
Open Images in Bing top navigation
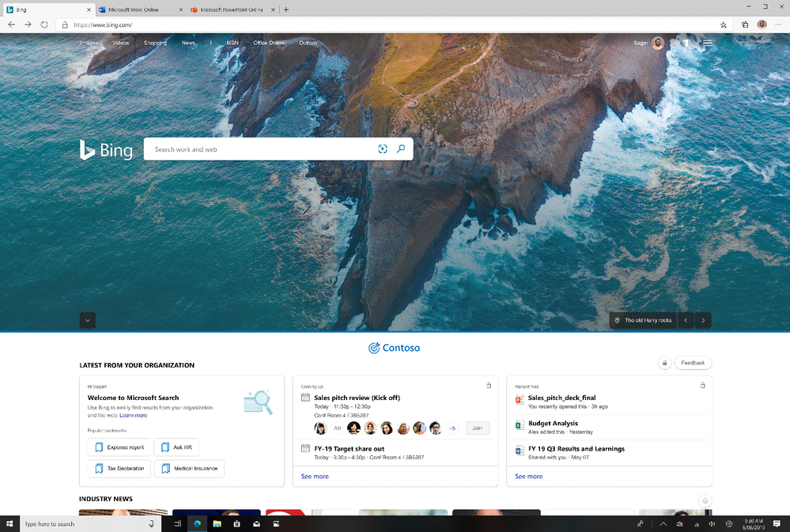(x=89, y=43)
